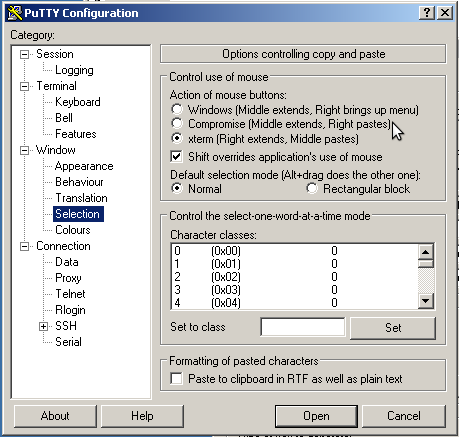Click the PuTTY icon in title bar

pyautogui.click(x=15, y=13)
